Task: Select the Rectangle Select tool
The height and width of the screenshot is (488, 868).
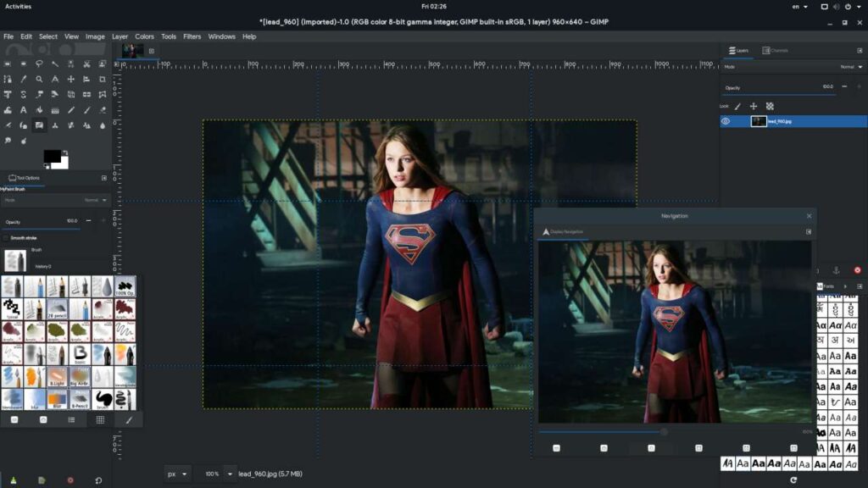Action: [x=8, y=64]
